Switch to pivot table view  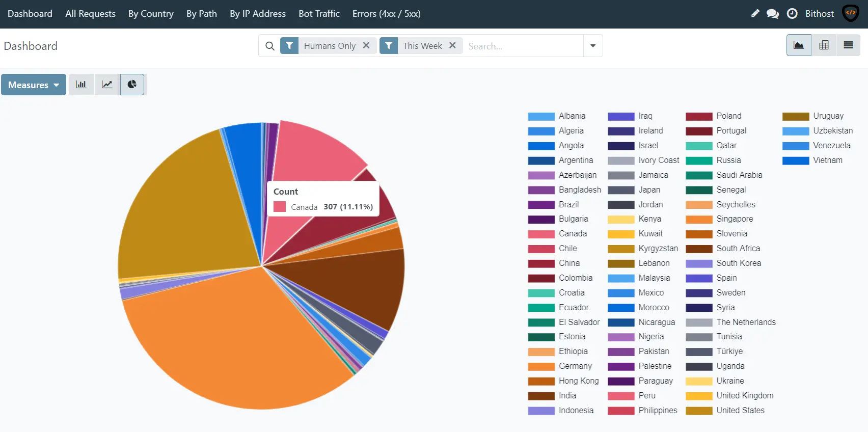coord(824,45)
